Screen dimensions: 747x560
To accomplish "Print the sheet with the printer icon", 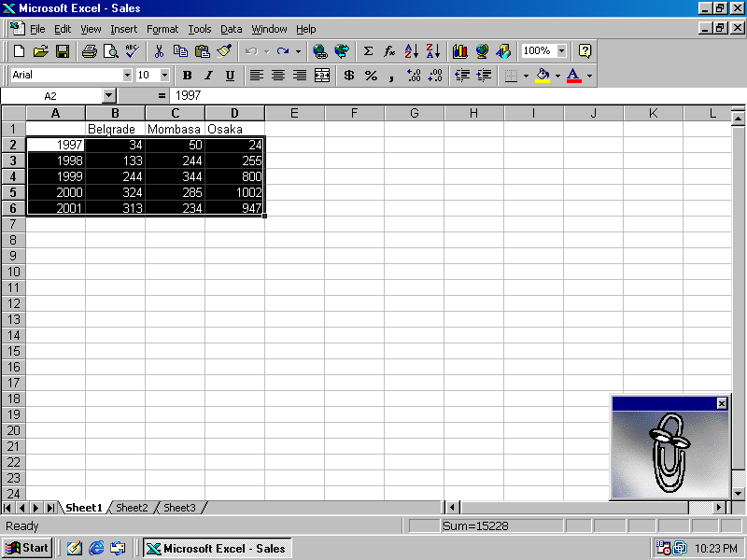I will (89, 51).
